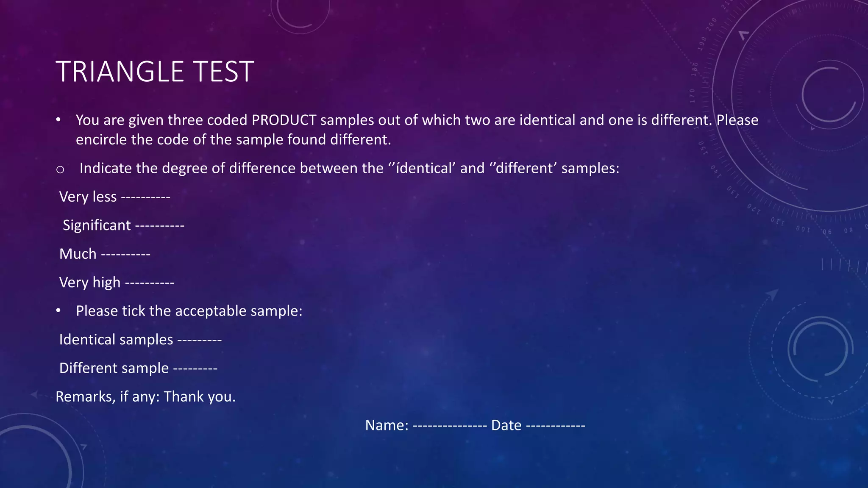The image size is (868, 488).
Task: Click the dashed blank after 'Name:'
Action: click(x=450, y=425)
